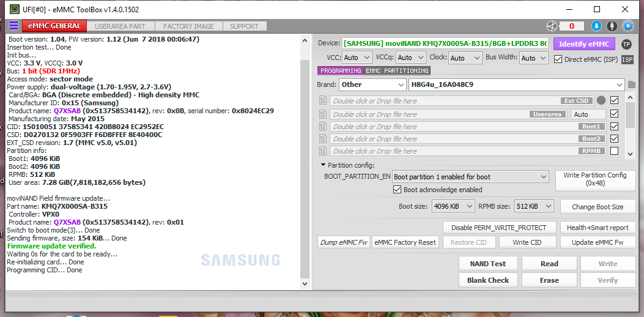Click the ISP pinout icon
This screenshot has height=317, width=644.
627,59
